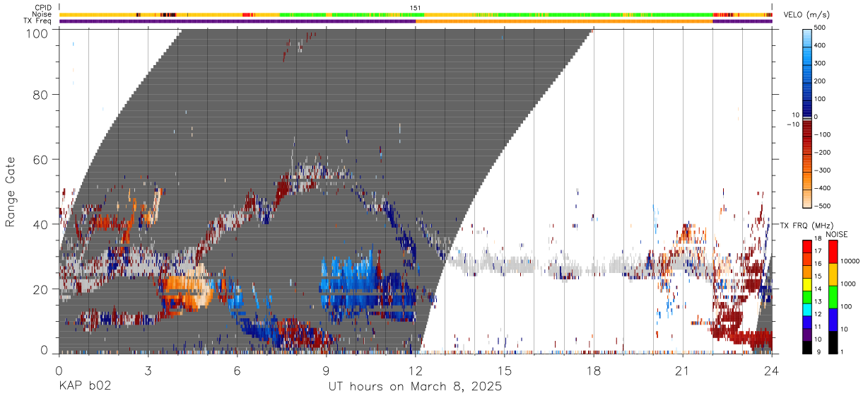Select the 18 label on TX FRQ legend
Screen dimensions: 868x401
(819, 240)
